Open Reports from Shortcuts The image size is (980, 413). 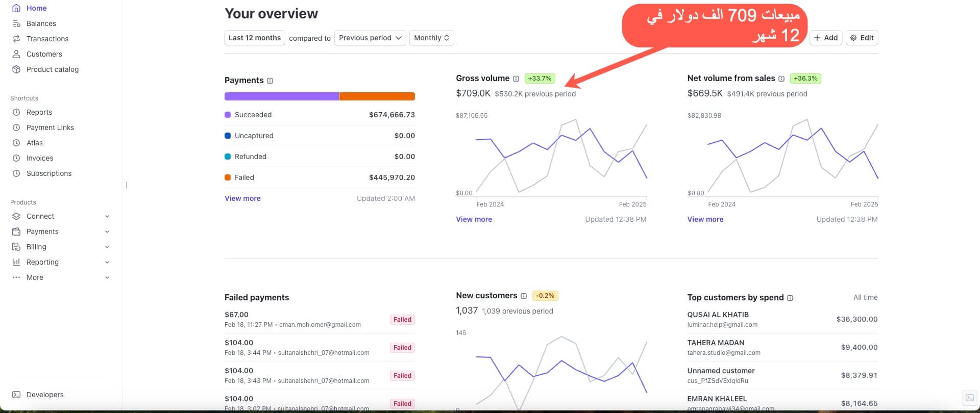[x=39, y=112]
